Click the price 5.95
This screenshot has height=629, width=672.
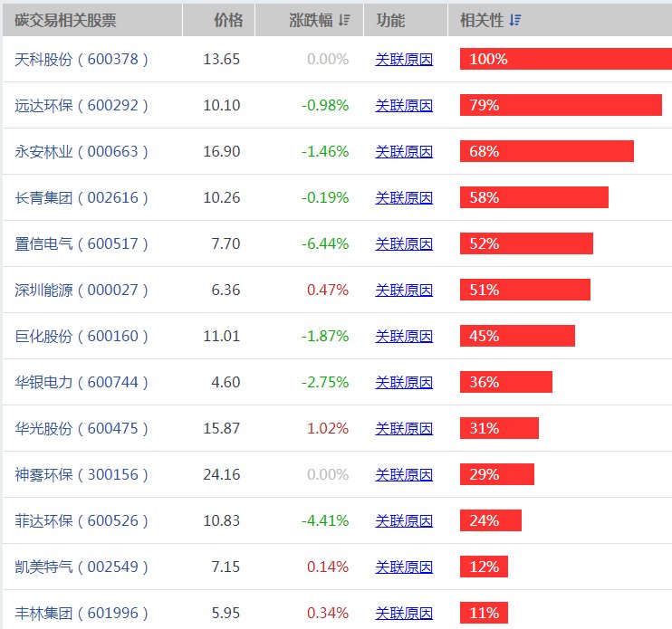226,614
